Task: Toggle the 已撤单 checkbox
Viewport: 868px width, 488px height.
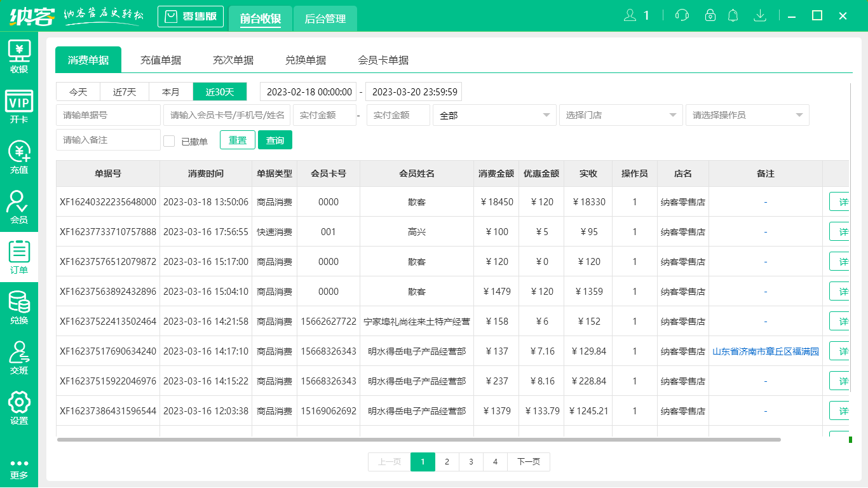Action: (169, 141)
